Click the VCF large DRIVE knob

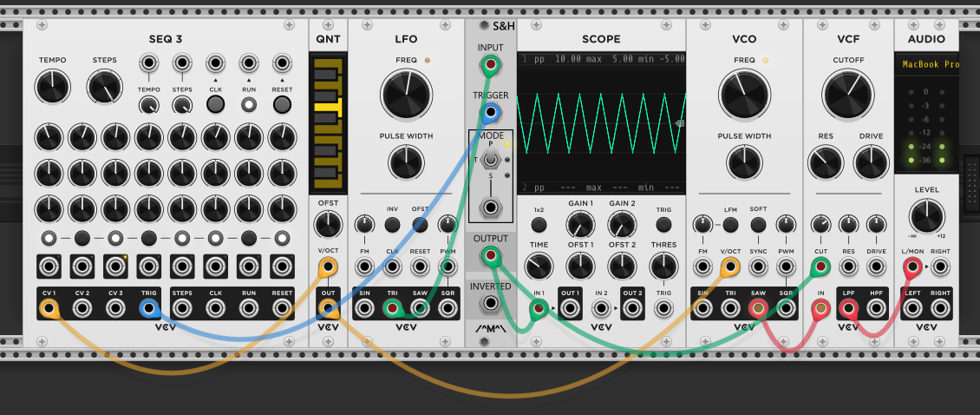(x=872, y=162)
